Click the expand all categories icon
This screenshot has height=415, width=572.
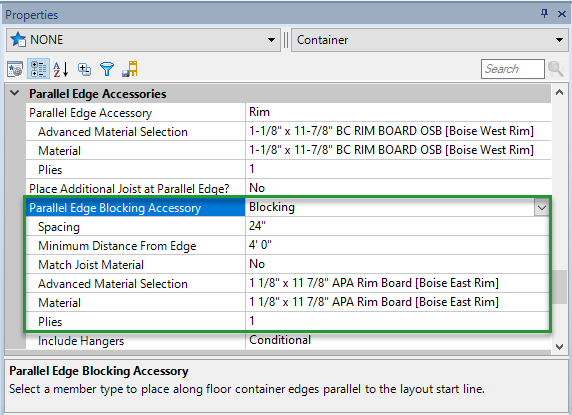pos(84,69)
